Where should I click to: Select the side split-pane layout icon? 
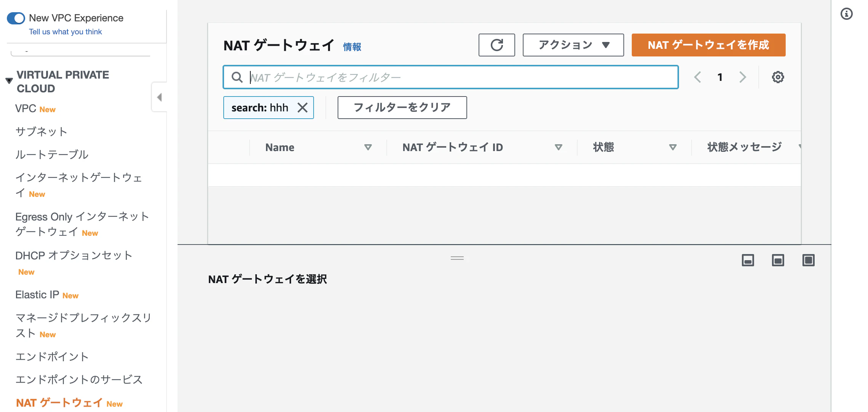(777, 260)
